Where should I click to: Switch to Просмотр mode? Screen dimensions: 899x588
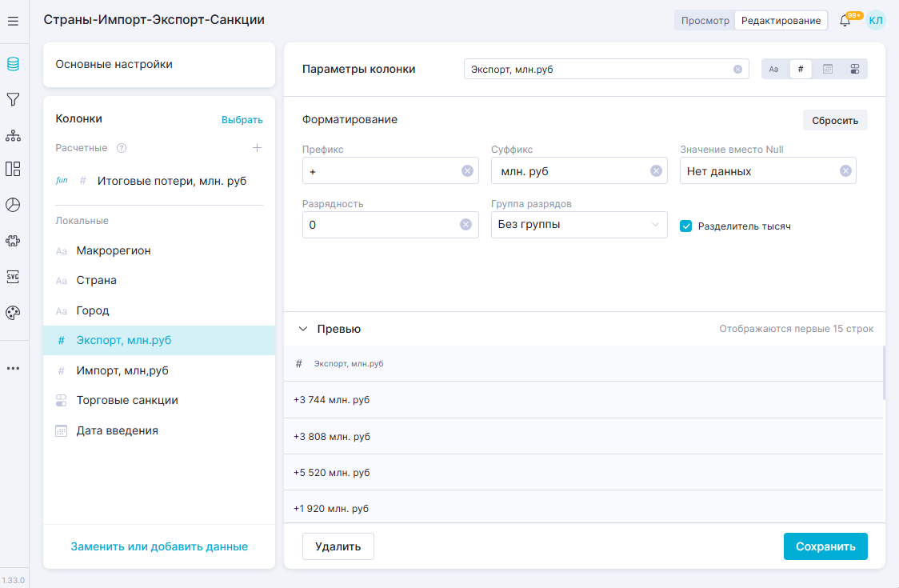pyautogui.click(x=704, y=21)
